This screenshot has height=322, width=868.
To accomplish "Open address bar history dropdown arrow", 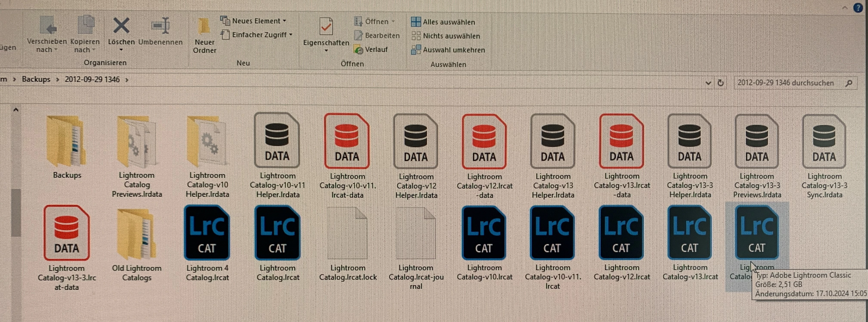I will [x=708, y=83].
